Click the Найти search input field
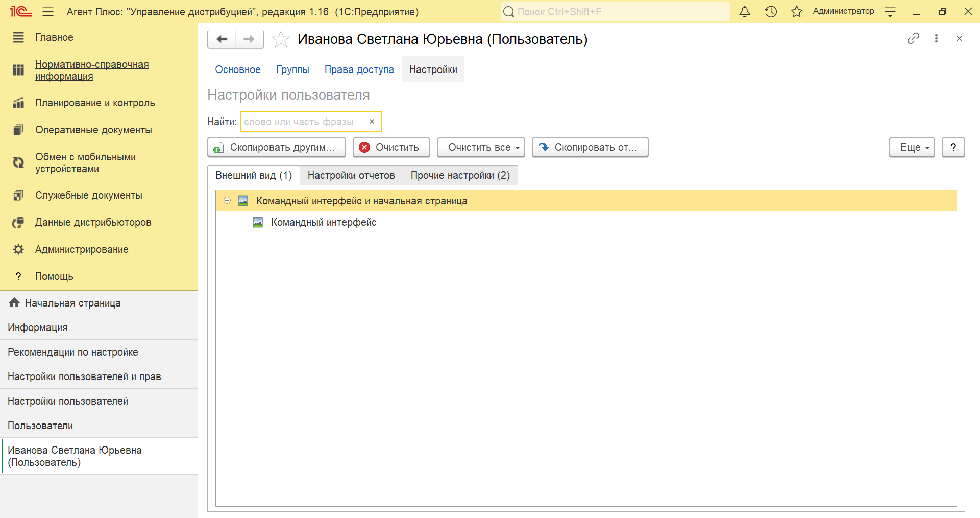This screenshot has width=980, height=518. click(x=303, y=122)
